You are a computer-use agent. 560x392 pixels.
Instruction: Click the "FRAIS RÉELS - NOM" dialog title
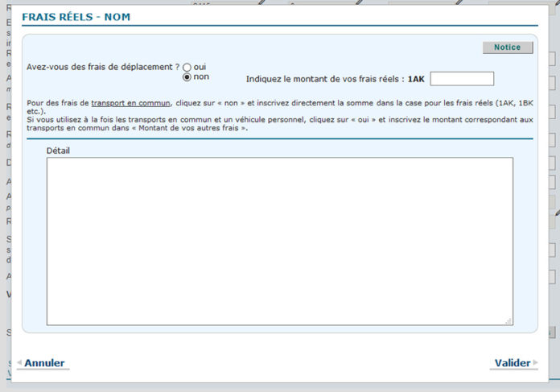pyautogui.click(x=76, y=17)
